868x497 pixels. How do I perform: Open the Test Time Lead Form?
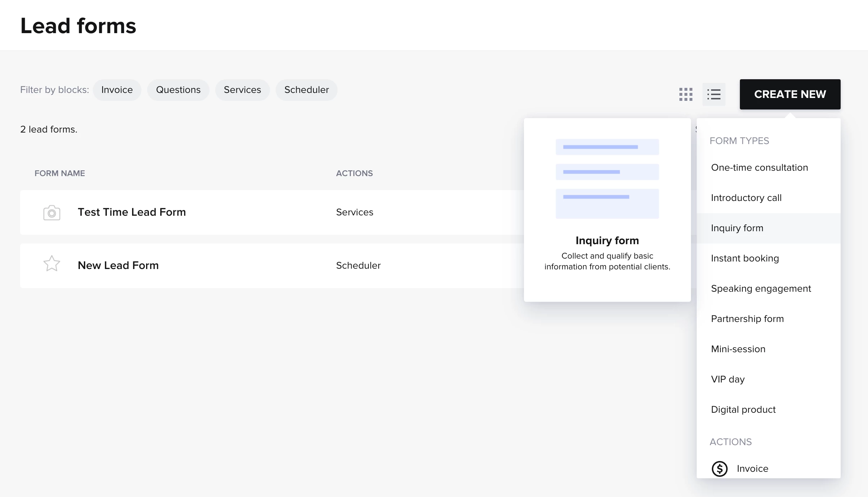[x=132, y=212]
